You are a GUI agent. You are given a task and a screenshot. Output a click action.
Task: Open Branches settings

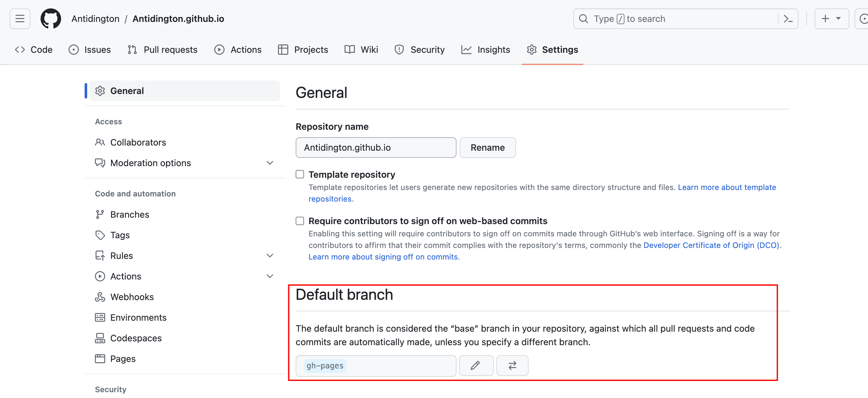pos(185,214)
